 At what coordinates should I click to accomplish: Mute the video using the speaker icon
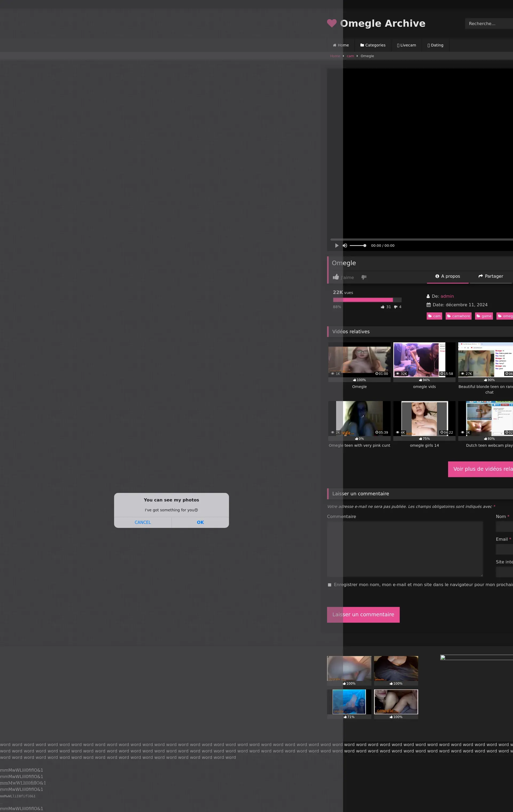345,245
